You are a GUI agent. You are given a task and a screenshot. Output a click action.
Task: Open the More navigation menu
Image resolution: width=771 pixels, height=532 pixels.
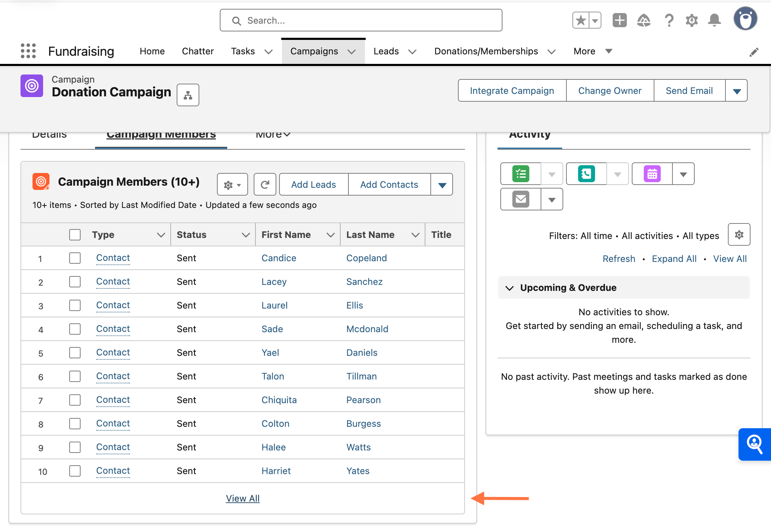[593, 51]
